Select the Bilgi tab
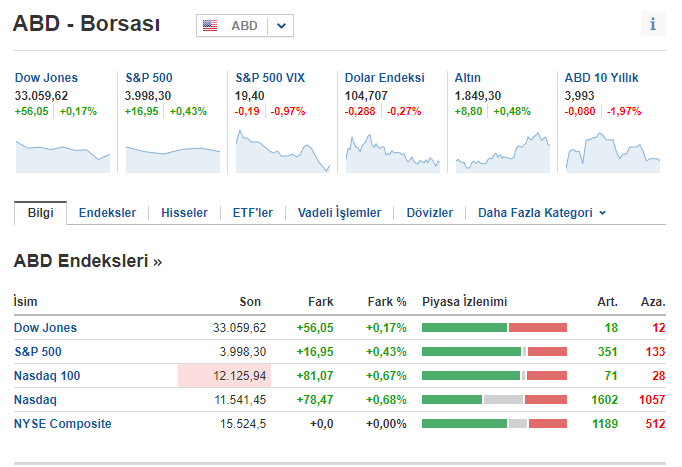682x467 pixels. (40, 213)
